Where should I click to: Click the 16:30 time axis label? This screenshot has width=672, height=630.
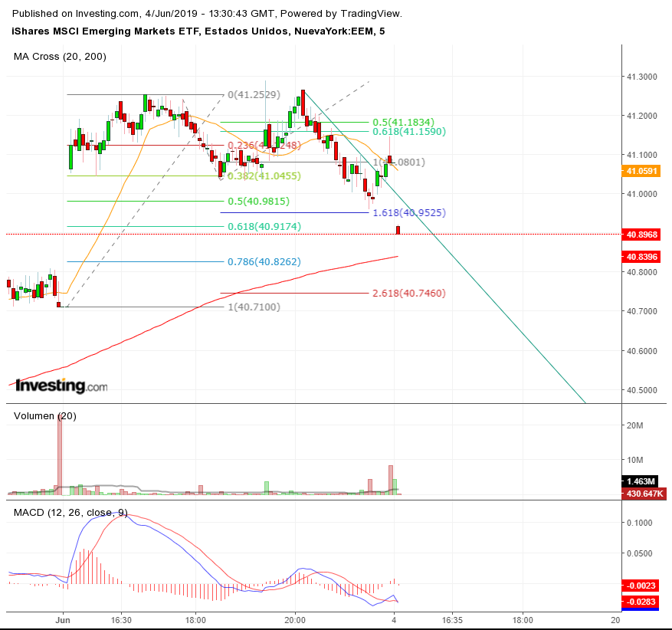(x=121, y=620)
